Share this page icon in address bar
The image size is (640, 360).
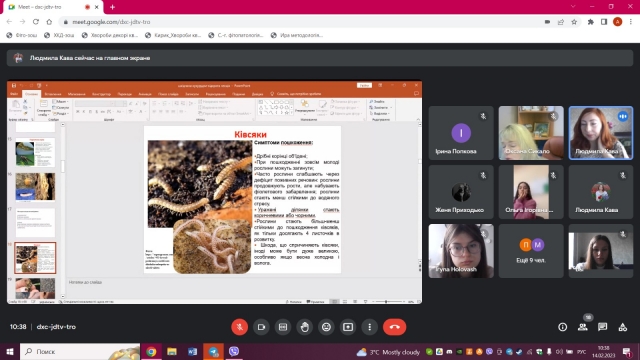click(x=561, y=22)
